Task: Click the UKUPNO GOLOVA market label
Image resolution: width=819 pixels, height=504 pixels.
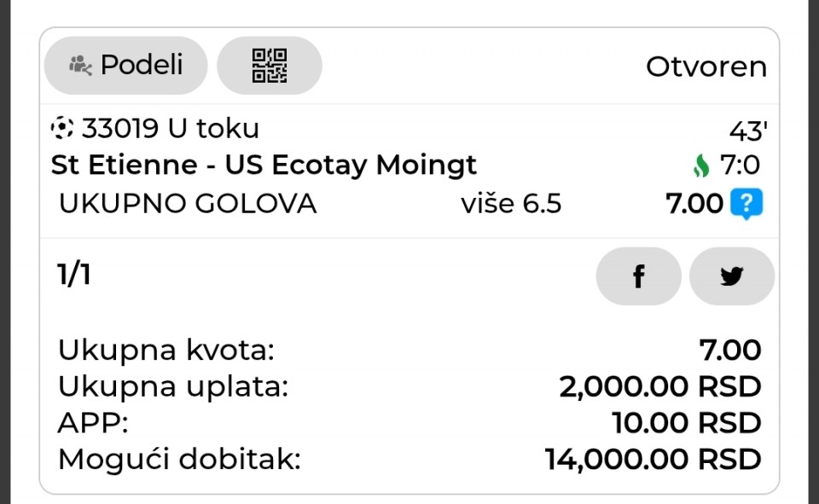Action: click(x=188, y=205)
